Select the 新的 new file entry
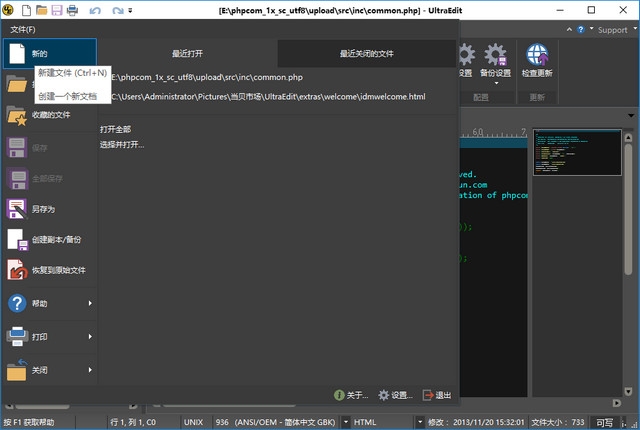This screenshot has height=430, width=640. (x=50, y=53)
